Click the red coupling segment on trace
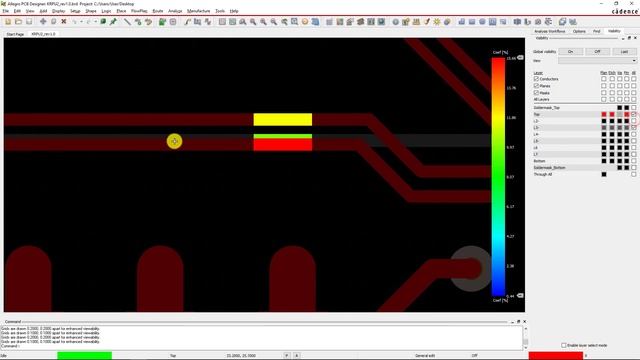Viewport: 640px width, 360px height. [x=283, y=144]
